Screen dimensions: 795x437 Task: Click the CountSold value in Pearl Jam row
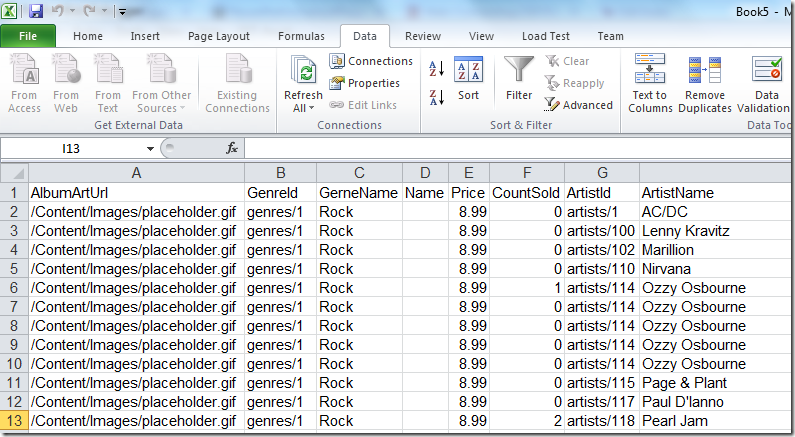[527, 421]
